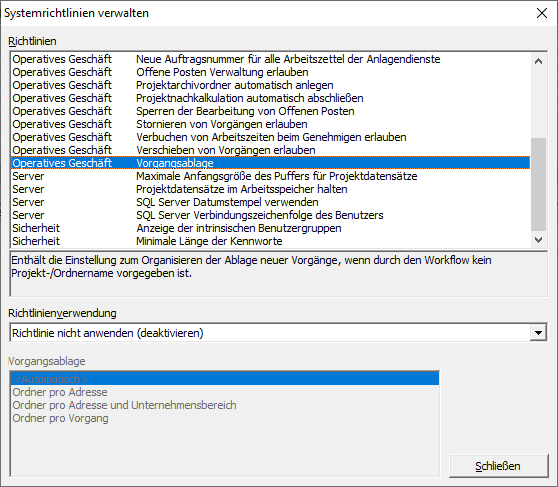Select 'Verschieben von Vorgängen erlauben' policy
Viewport: 558px width, 487px height.
[x=270, y=150]
